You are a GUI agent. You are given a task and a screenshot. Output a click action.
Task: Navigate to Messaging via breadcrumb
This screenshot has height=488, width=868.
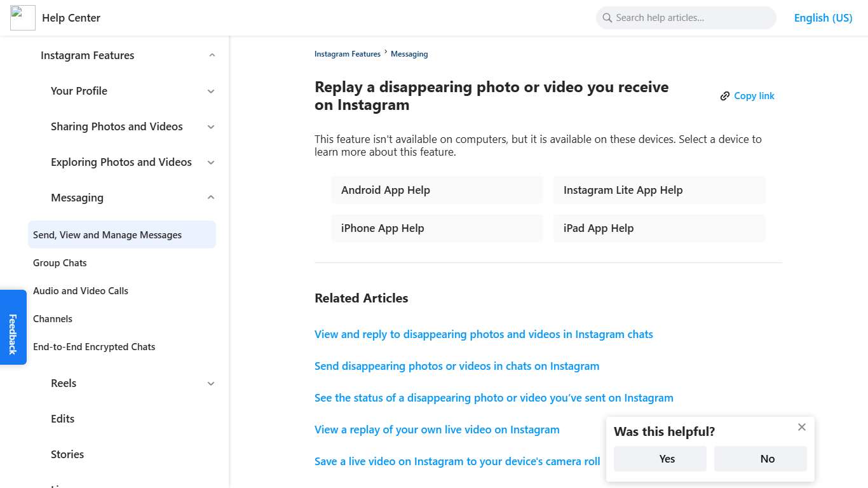(x=409, y=54)
